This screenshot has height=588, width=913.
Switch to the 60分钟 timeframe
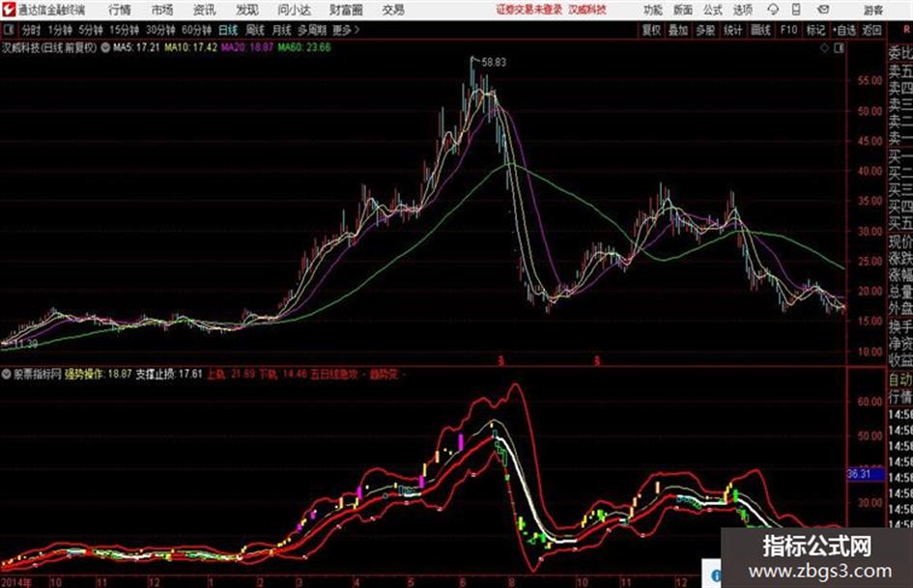click(197, 30)
